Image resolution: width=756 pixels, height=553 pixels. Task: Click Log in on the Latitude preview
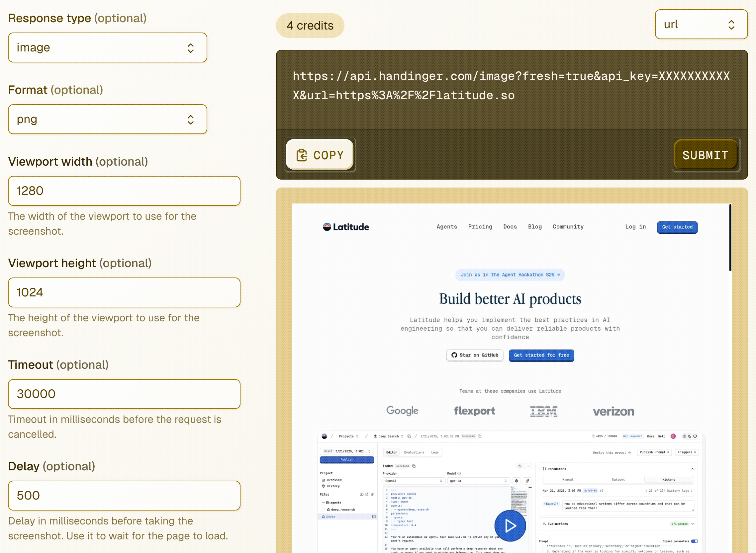coord(635,227)
